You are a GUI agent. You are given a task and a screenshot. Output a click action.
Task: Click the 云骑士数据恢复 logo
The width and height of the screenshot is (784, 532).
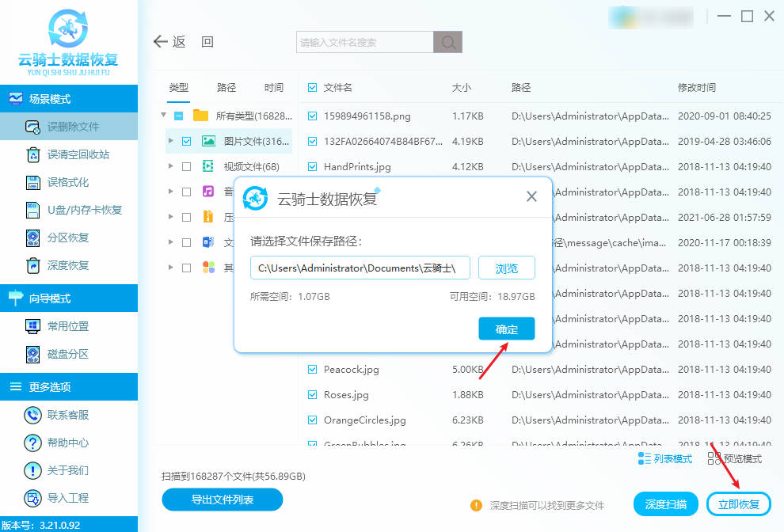pos(68,43)
